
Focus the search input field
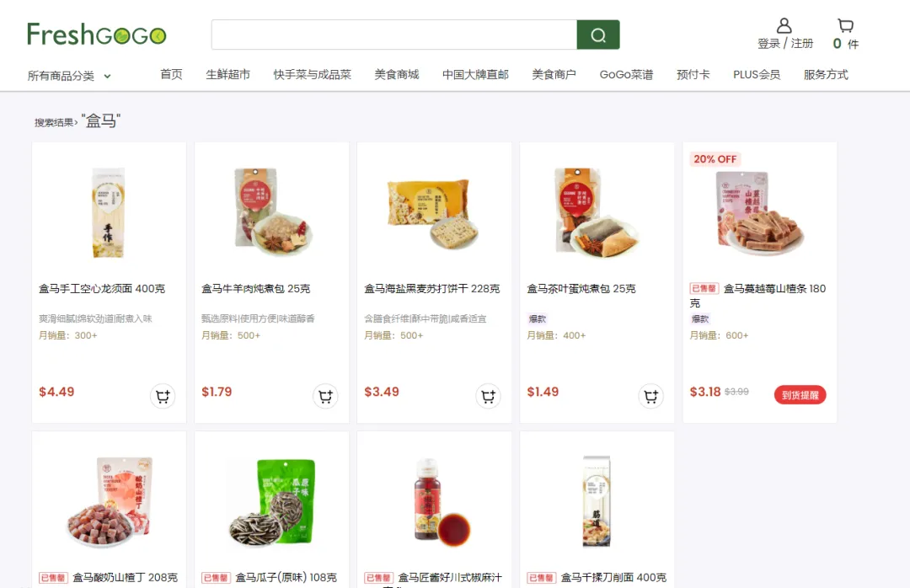point(394,35)
